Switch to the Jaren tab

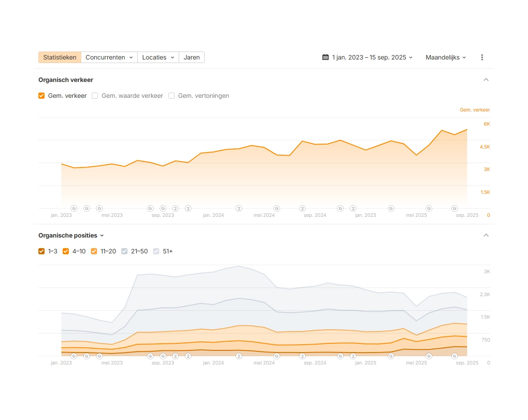click(x=191, y=57)
